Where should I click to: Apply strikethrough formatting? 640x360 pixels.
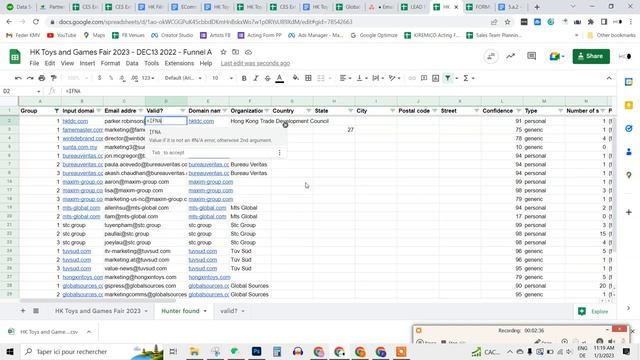click(268, 78)
